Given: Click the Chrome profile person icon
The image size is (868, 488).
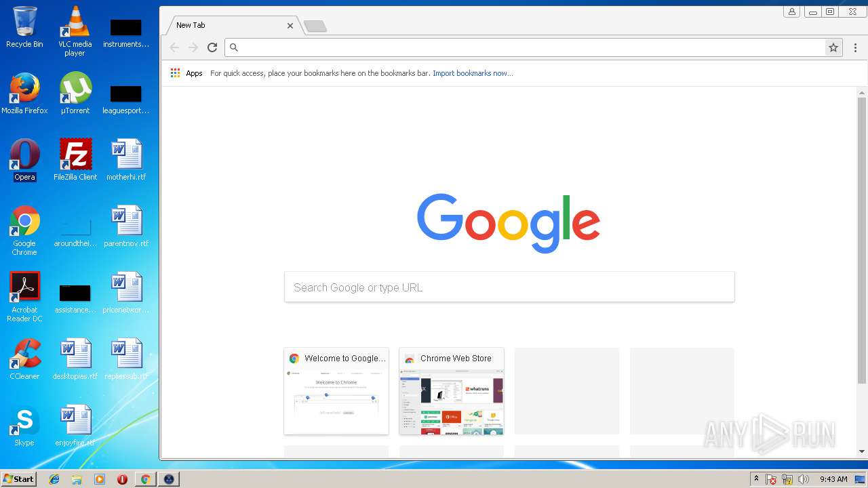Looking at the screenshot, I should (x=791, y=12).
